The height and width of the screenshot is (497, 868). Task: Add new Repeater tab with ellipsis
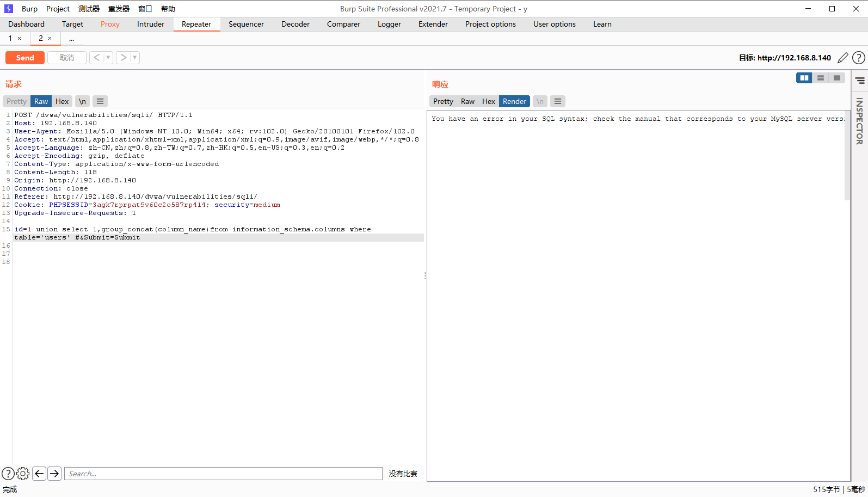(71, 38)
